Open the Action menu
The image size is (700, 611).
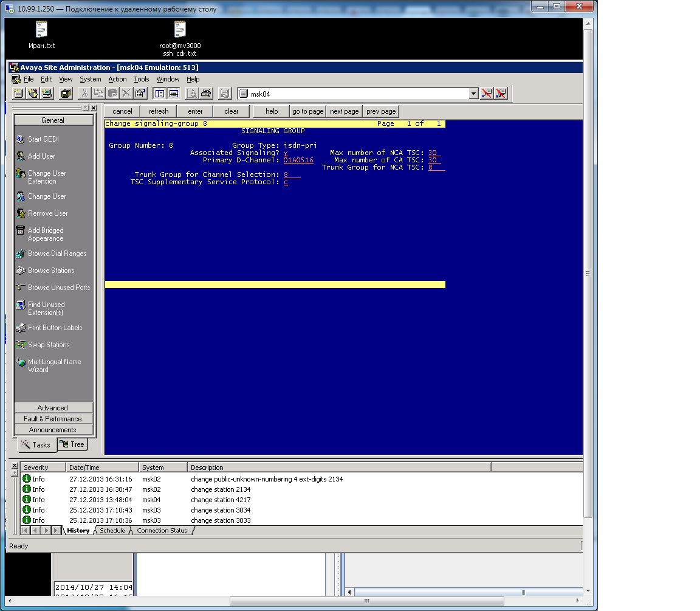117,79
